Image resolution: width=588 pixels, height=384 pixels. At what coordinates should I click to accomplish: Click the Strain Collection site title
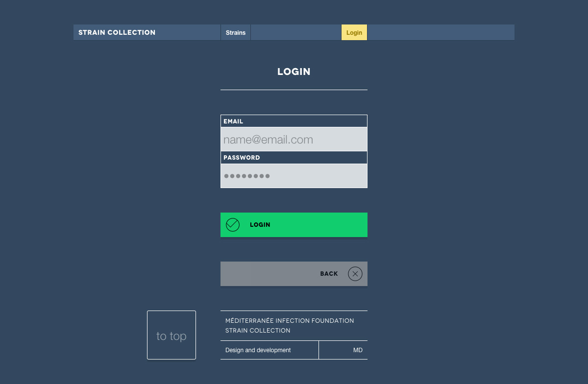[x=117, y=33]
